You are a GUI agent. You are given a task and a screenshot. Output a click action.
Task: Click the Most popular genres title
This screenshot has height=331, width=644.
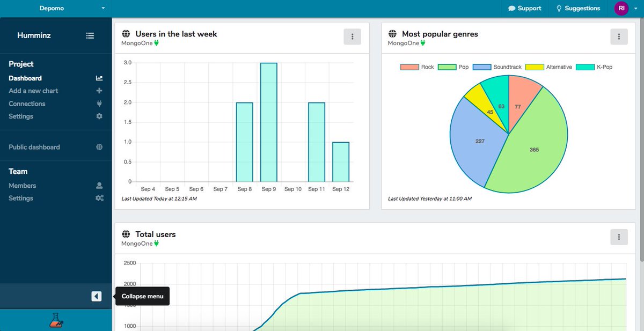pyautogui.click(x=440, y=34)
